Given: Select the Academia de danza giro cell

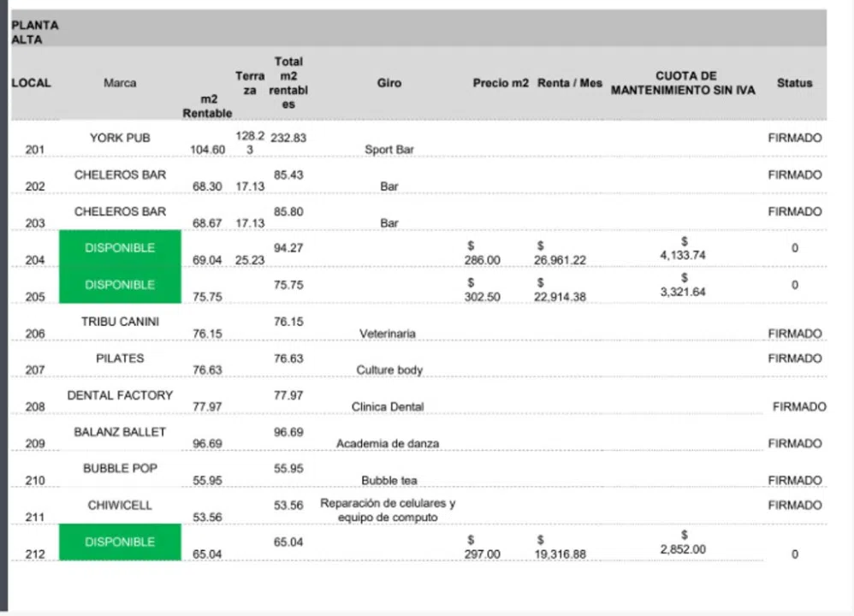Looking at the screenshot, I should click(388, 443).
